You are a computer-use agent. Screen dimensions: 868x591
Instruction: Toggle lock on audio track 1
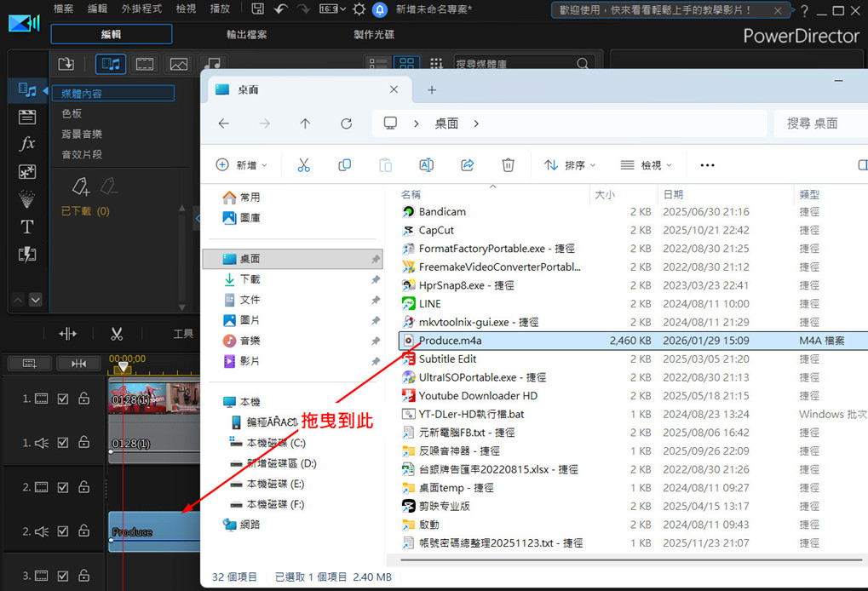(84, 443)
